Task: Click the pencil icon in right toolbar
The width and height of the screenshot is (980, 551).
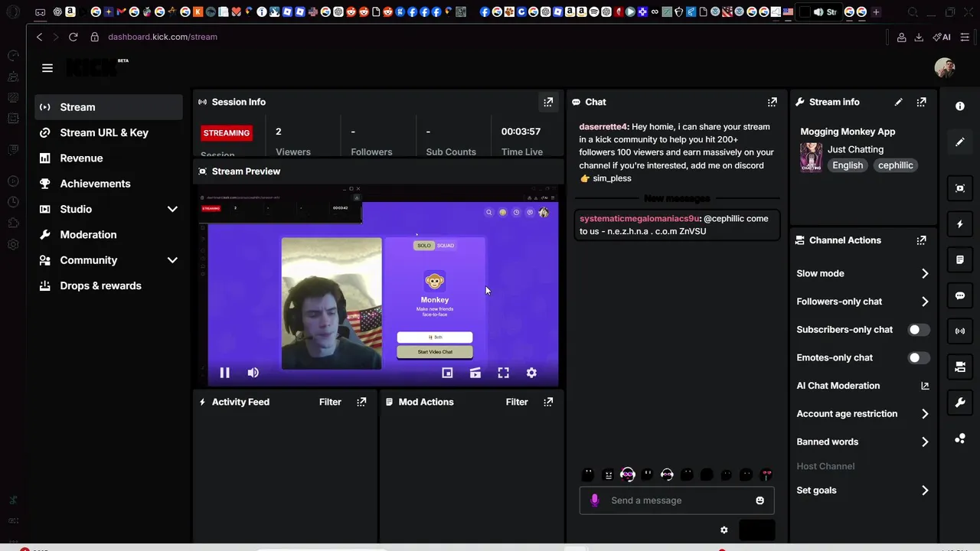Action: 960,142
